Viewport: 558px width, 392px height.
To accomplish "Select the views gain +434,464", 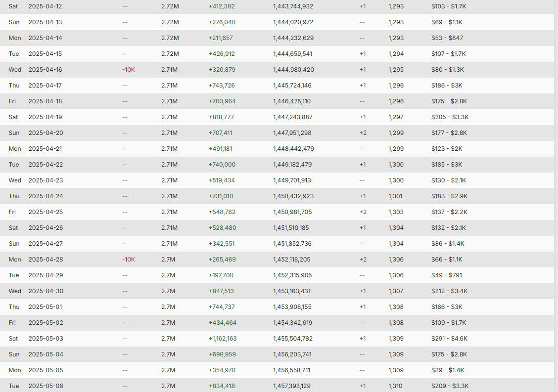I will click(x=223, y=323).
